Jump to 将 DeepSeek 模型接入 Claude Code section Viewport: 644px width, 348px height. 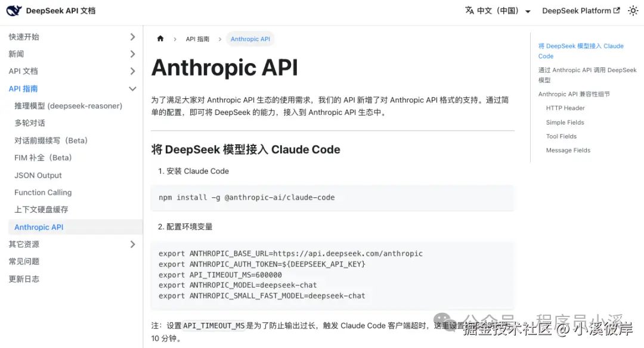pyautogui.click(x=581, y=51)
